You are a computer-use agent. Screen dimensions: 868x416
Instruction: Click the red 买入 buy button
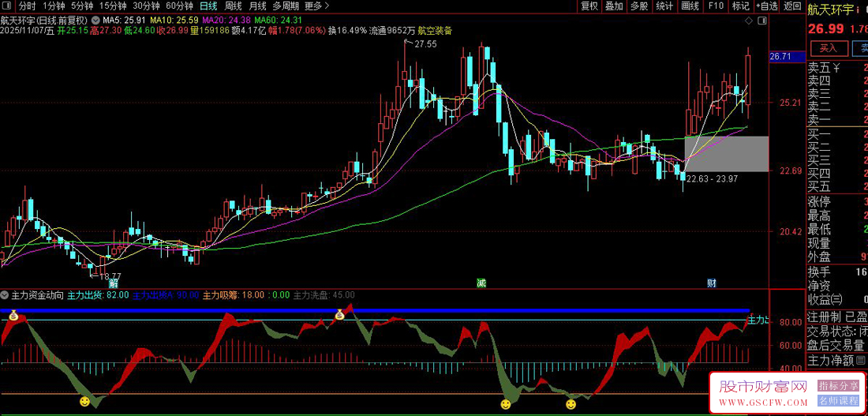click(829, 47)
